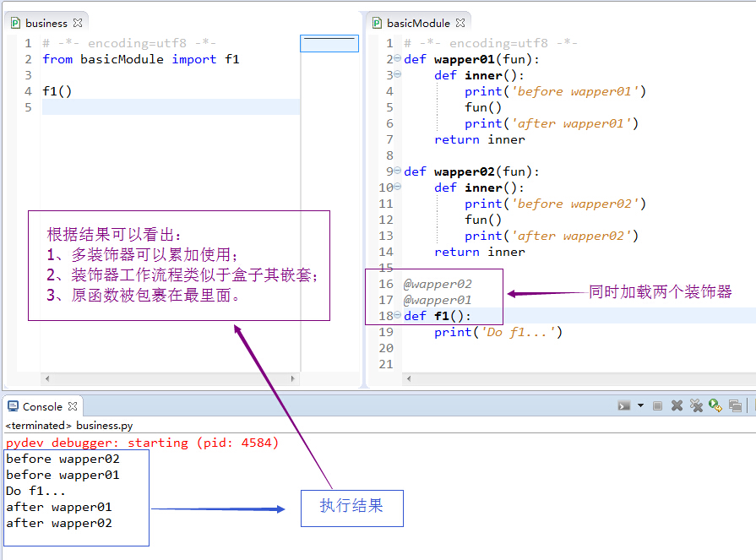Viewport: 756px width, 560px height.
Task: Click the @wapper01 decorator on line 17
Action: click(x=438, y=300)
